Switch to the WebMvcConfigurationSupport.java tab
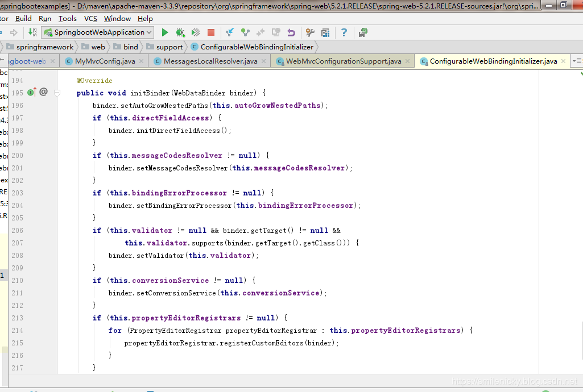This screenshot has width=583, height=392. 343,61
